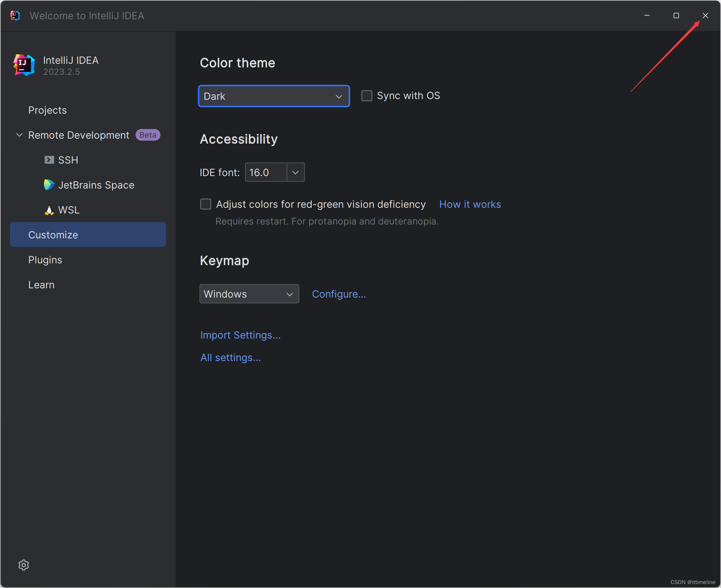Open the Plugins section
The image size is (721, 588).
click(x=45, y=260)
